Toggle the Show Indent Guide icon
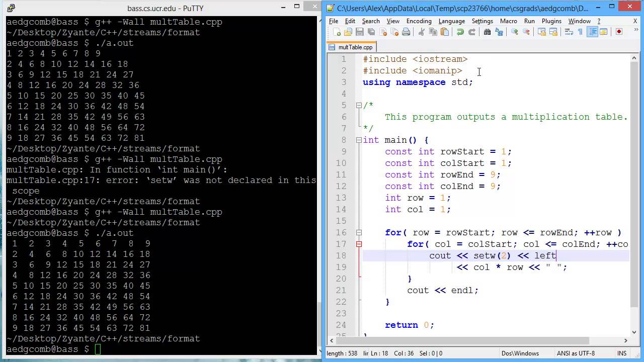This screenshot has width=644, height=362. coord(592,32)
